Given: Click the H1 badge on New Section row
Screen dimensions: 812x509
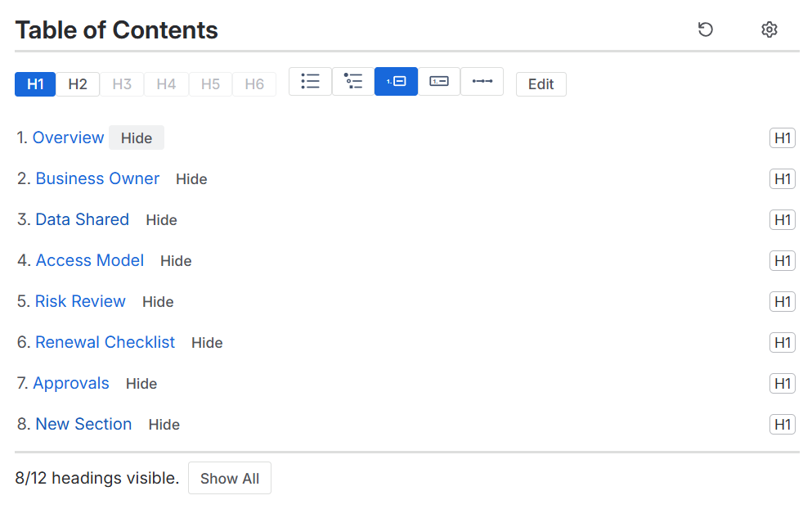Looking at the screenshot, I should pyautogui.click(x=782, y=425).
